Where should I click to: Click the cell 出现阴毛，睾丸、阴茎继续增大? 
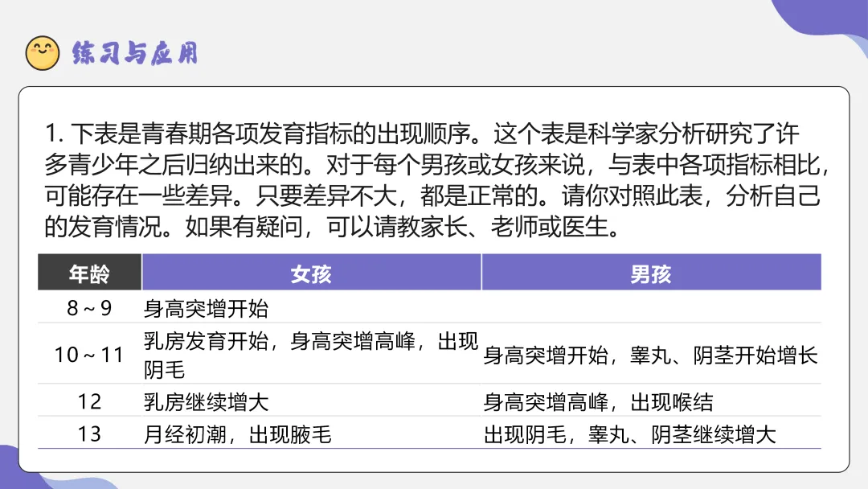tap(652, 434)
